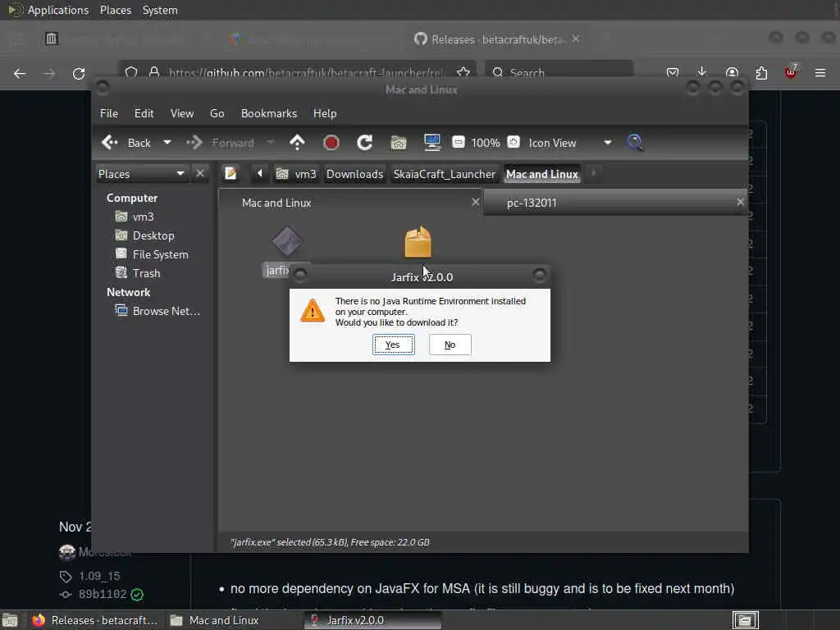Viewport: 840px width, 630px height.
Task: Click the browser Search field
Action: click(559, 73)
